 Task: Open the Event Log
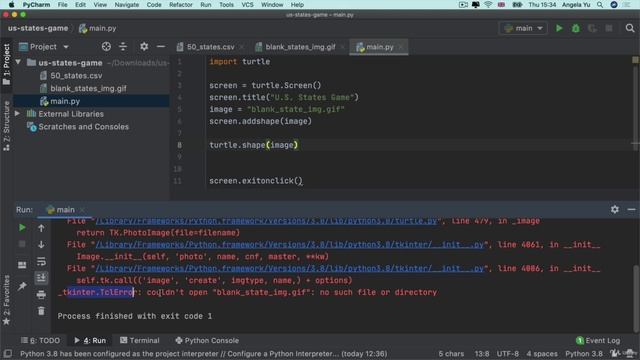pos(598,340)
